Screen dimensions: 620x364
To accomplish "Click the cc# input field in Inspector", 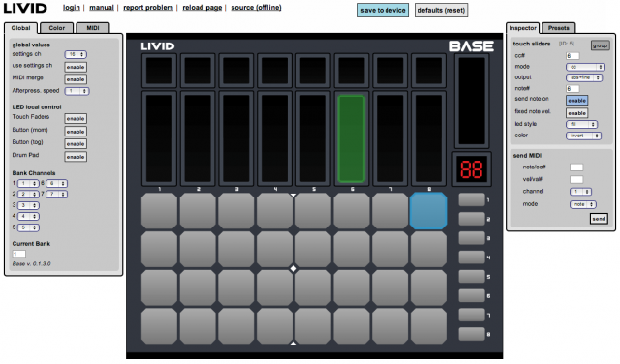I will 573,56.
